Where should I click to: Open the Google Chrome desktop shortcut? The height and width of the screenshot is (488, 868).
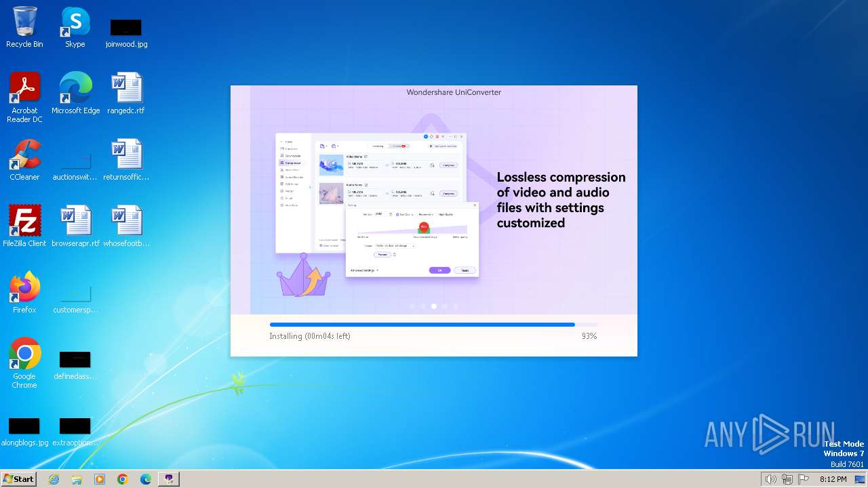[x=24, y=363]
